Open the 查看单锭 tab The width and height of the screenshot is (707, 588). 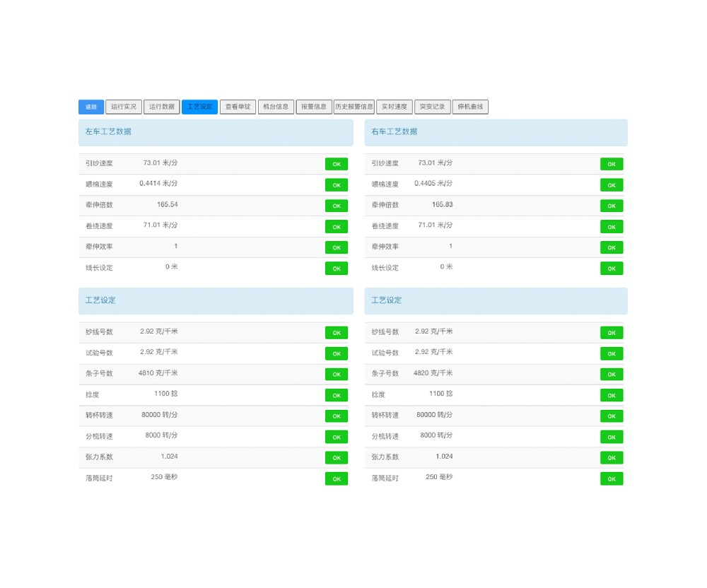pos(238,107)
